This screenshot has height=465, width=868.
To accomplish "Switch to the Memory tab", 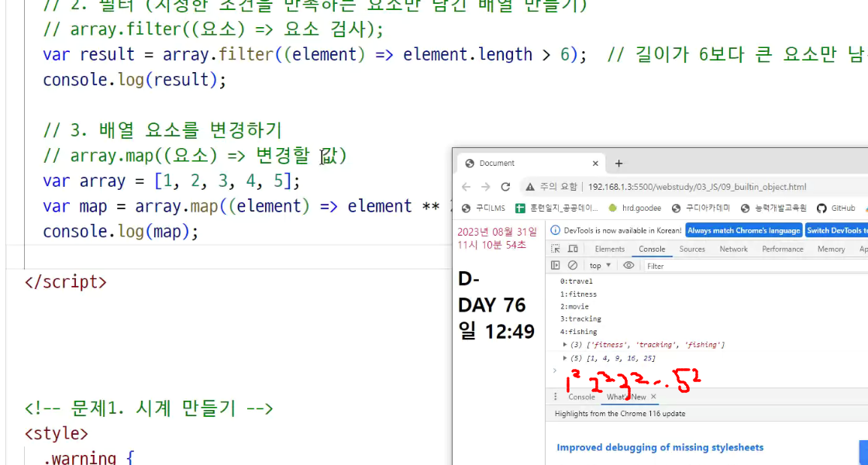I will coord(831,249).
